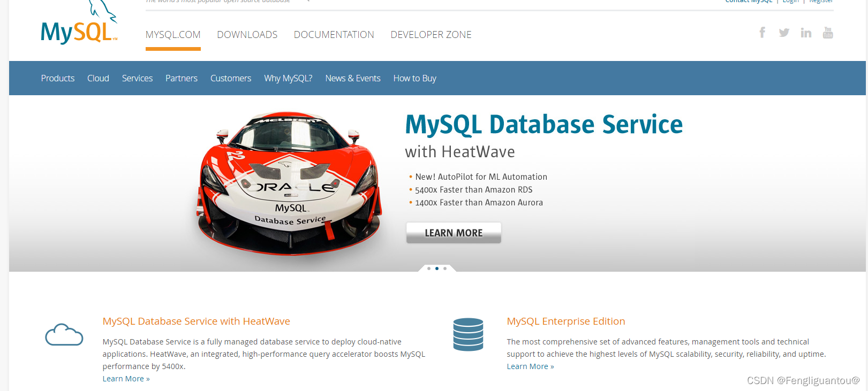Open the News & Events menu item
This screenshot has height=391, width=868.
353,78
